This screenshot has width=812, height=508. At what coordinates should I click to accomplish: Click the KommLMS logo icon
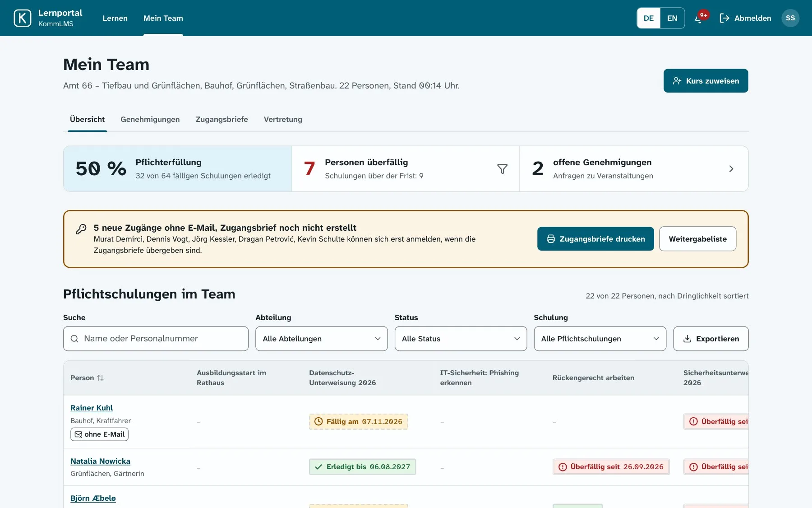23,18
